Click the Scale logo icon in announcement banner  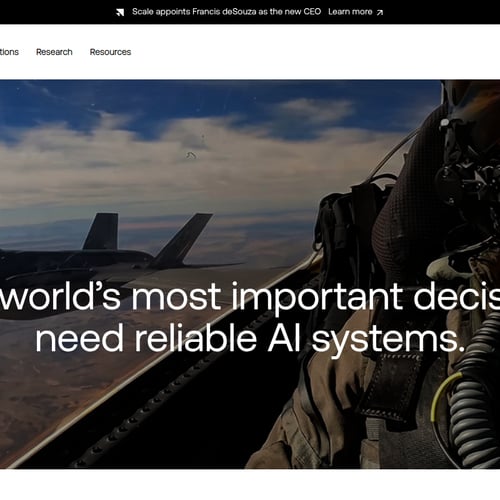[x=120, y=12]
